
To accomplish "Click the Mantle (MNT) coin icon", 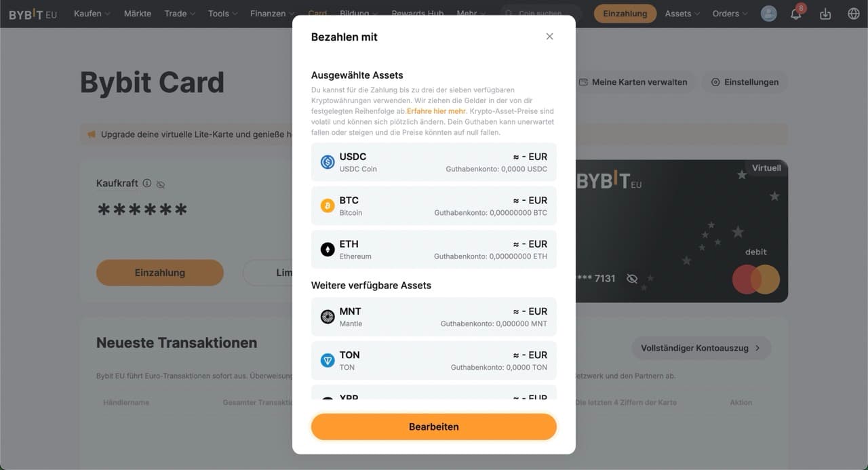I will [326, 315].
